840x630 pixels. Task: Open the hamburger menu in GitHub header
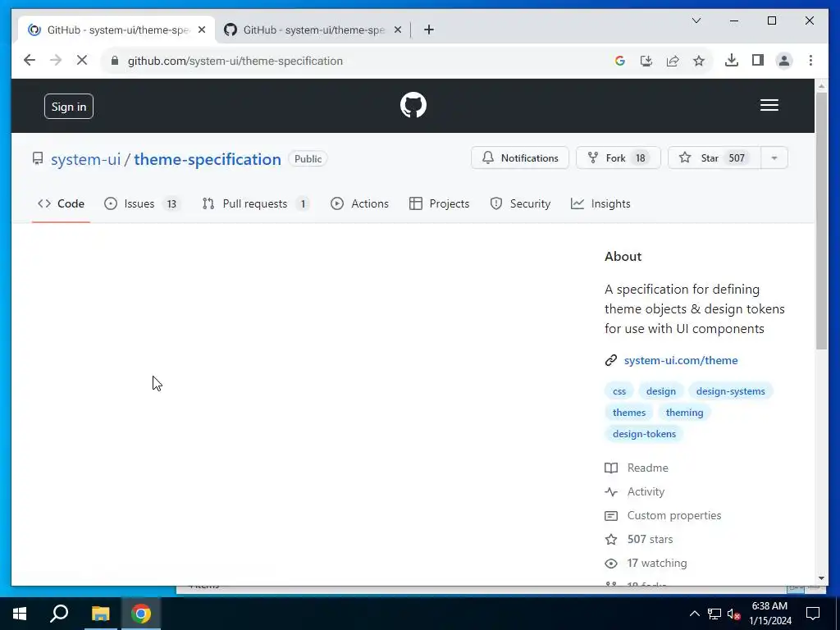(769, 105)
